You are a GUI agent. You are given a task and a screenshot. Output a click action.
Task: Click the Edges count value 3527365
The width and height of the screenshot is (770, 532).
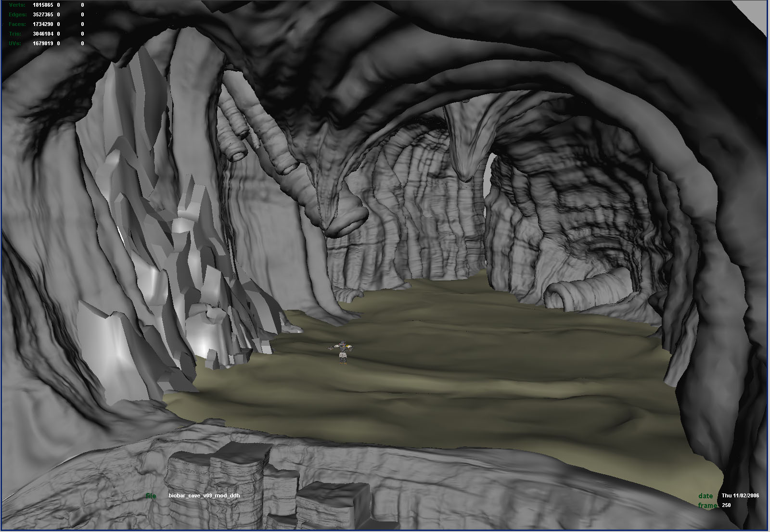click(x=43, y=14)
